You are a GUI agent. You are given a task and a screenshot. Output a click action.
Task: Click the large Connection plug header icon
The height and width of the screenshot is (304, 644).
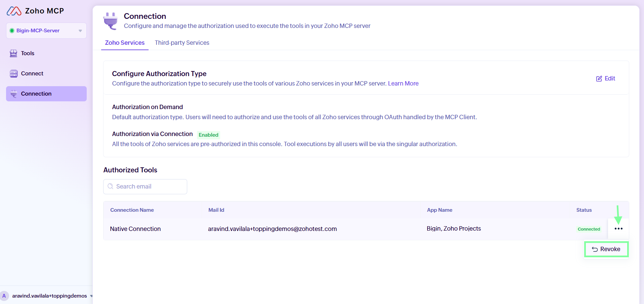click(x=111, y=21)
